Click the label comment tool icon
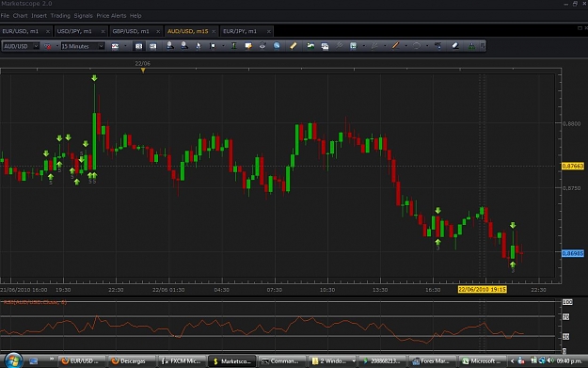Image resolution: width=588 pixels, height=368 pixels. point(248,46)
